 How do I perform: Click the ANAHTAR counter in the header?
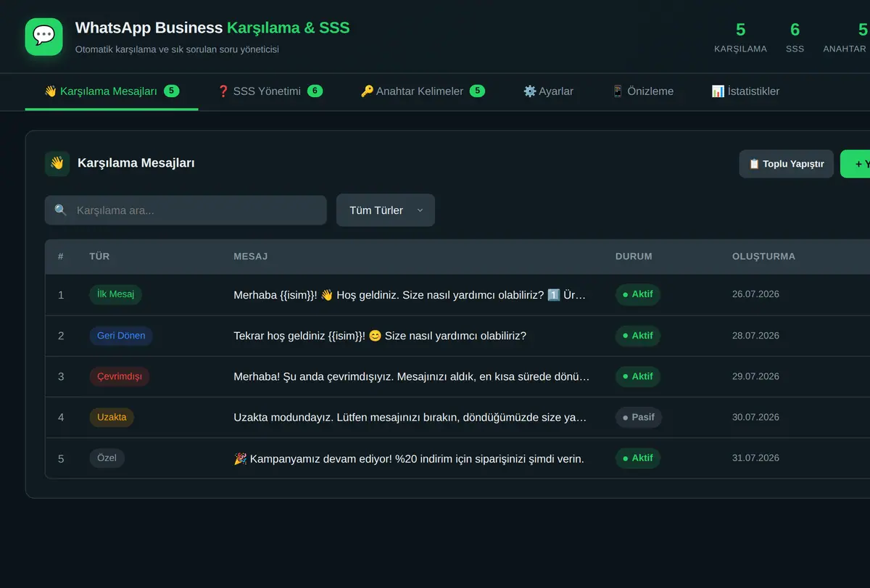pyautogui.click(x=845, y=37)
